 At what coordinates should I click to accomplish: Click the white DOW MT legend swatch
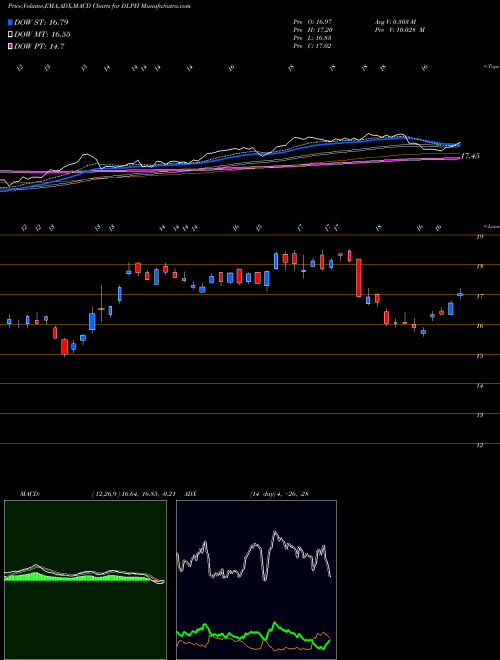click(x=11, y=35)
